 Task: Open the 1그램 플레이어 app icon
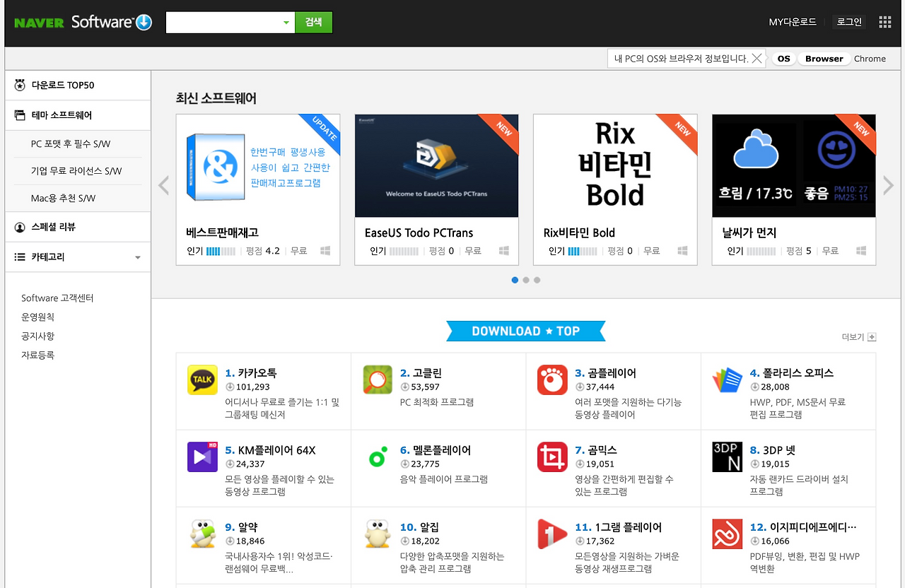pos(552,534)
